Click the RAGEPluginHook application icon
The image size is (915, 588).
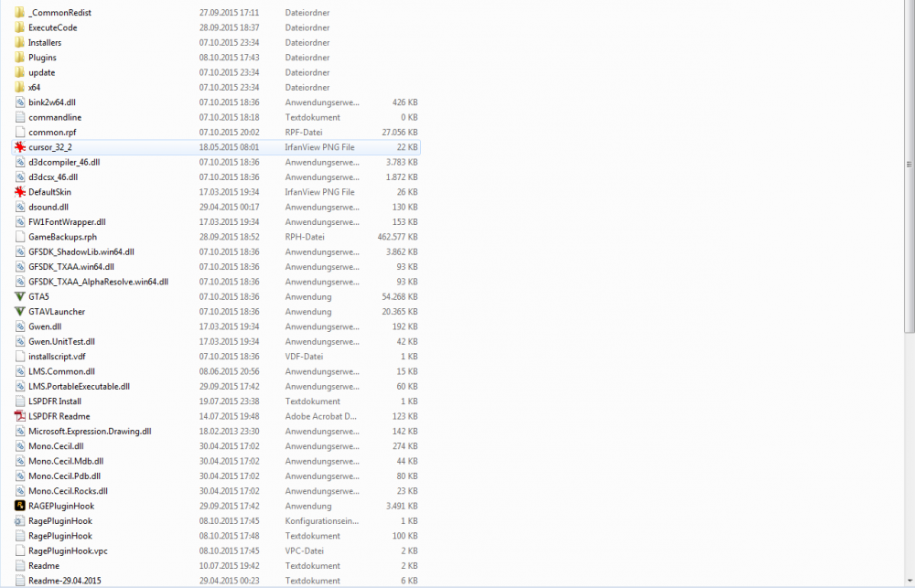[x=20, y=506]
